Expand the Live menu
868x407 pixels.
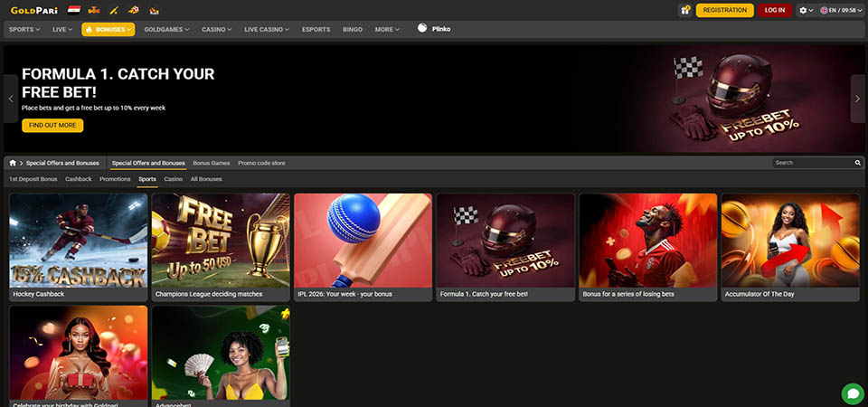point(62,29)
